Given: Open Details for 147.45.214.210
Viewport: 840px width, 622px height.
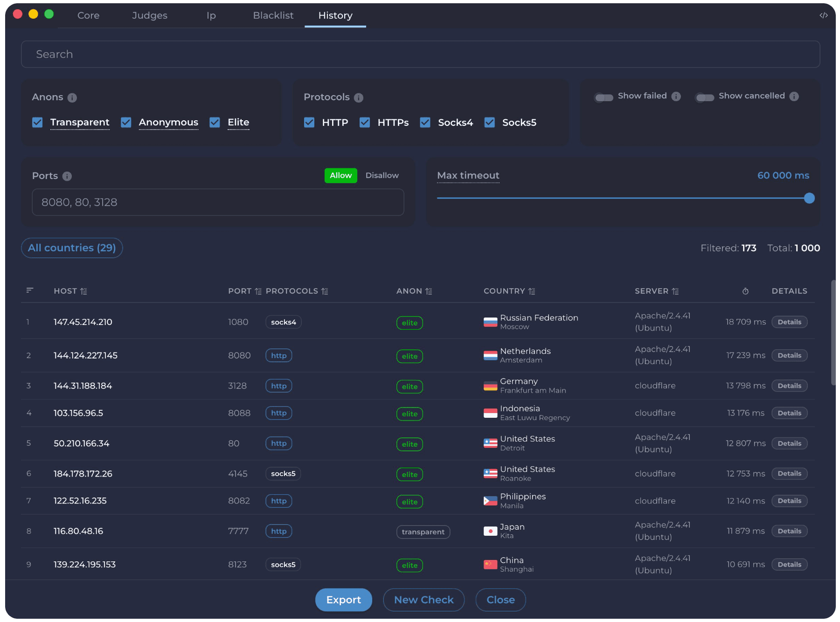Looking at the screenshot, I should 790,322.
